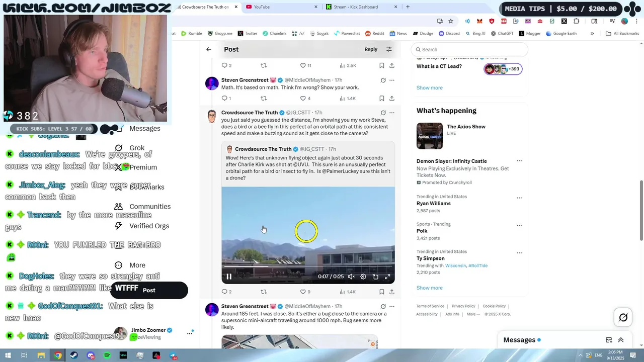The height and width of the screenshot is (362, 644).
Task: Open a new browser tab
Action: 408,7
